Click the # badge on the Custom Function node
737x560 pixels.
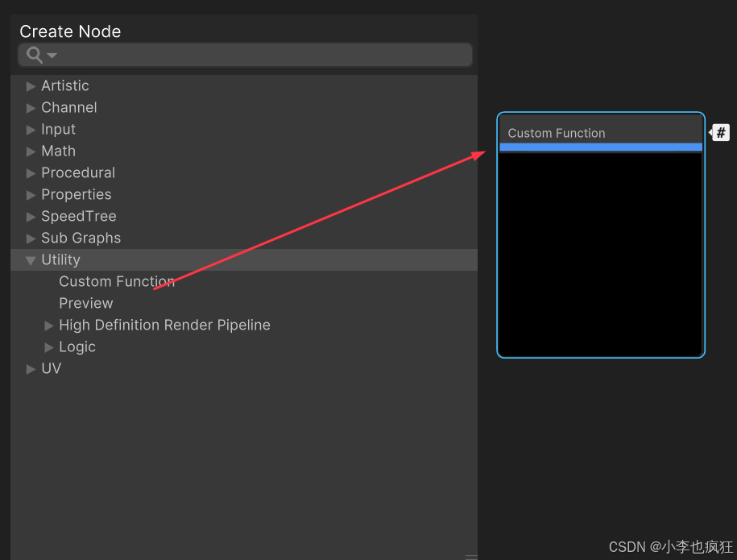[719, 132]
